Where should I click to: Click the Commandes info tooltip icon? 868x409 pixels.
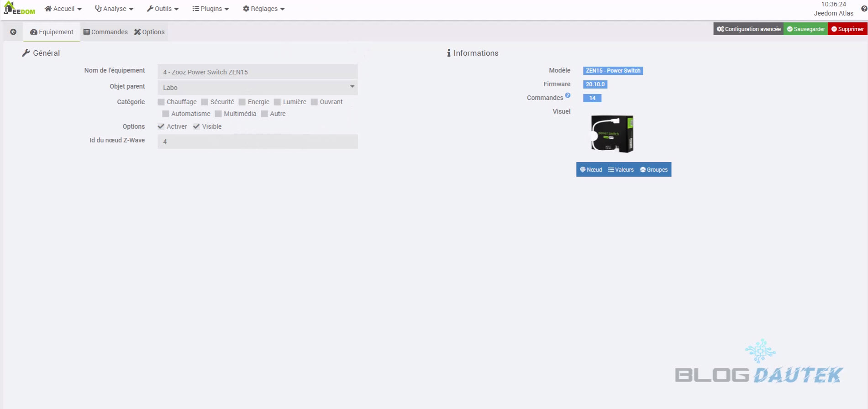568,95
